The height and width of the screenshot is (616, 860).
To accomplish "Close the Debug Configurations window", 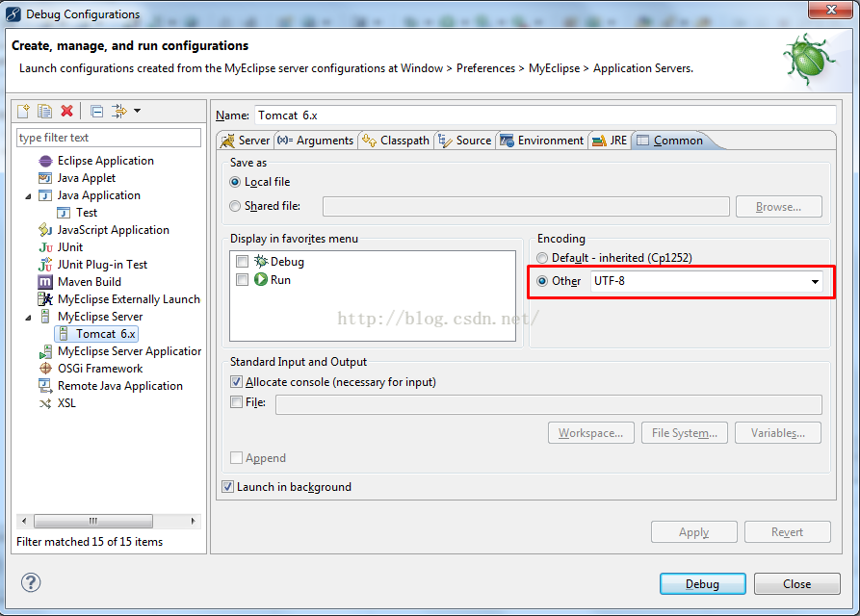I will pos(831,9).
